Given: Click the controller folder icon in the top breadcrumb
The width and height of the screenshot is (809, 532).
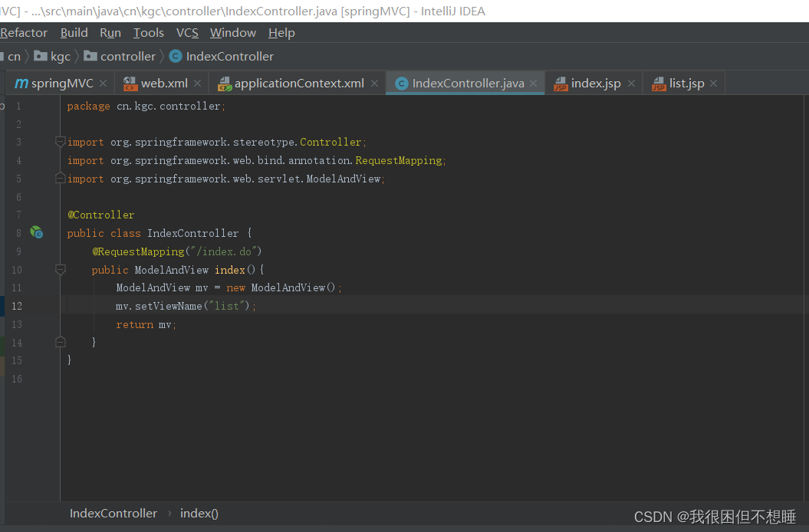Looking at the screenshot, I should click(90, 56).
